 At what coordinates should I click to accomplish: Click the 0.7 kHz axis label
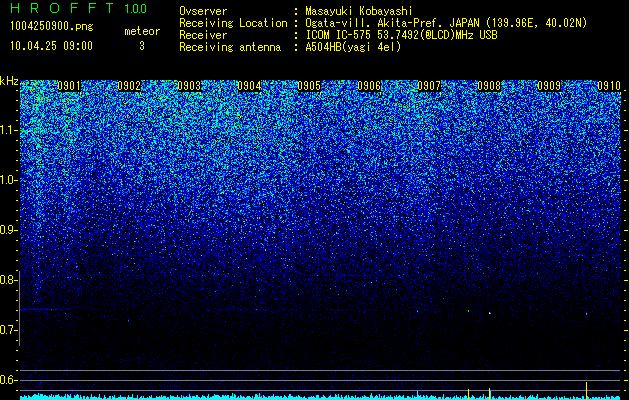tap(9, 330)
